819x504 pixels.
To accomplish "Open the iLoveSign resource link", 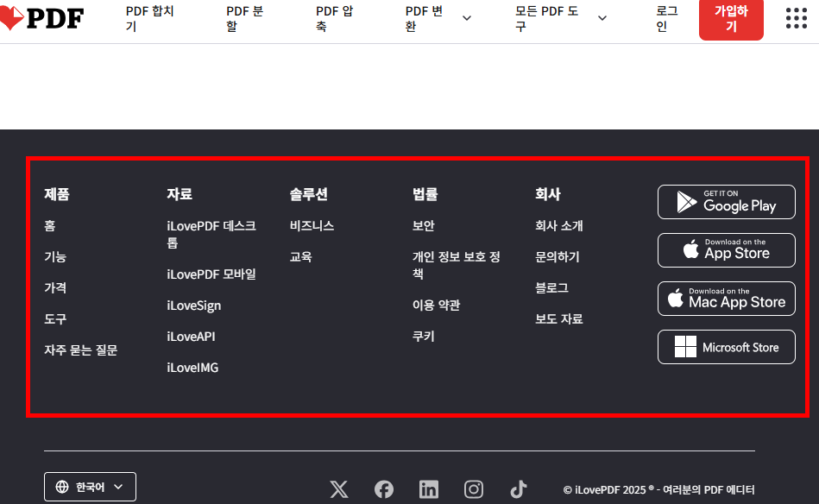I will pyautogui.click(x=195, y=305).
